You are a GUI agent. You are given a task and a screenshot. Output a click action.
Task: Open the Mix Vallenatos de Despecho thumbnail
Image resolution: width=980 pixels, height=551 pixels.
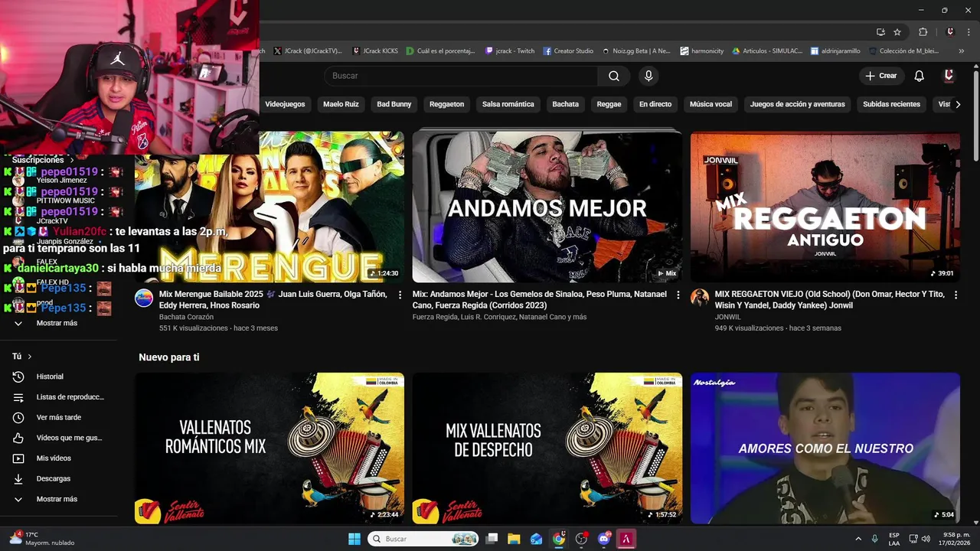[x=547, y=448]
